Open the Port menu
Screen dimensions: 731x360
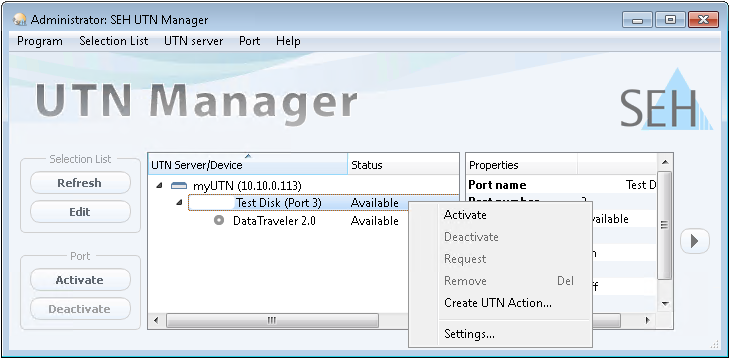pyautogui.click(x=249, y=41)
